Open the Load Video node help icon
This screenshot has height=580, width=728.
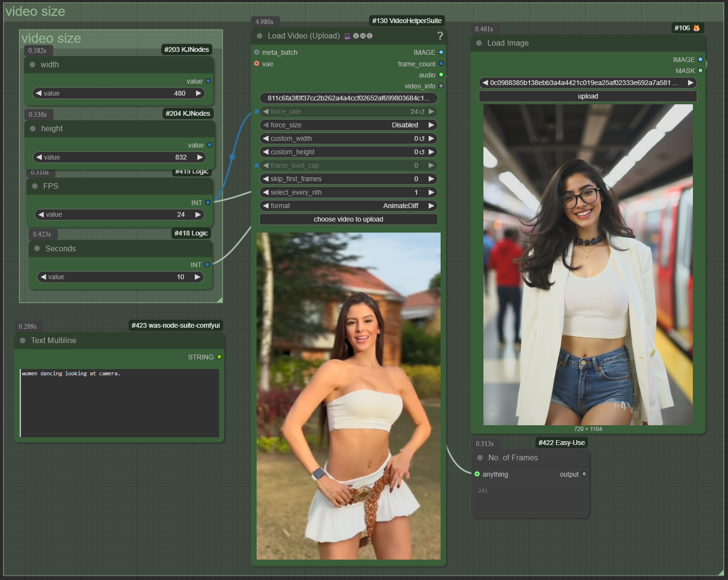pyautogui.click(x=440, y=36)
